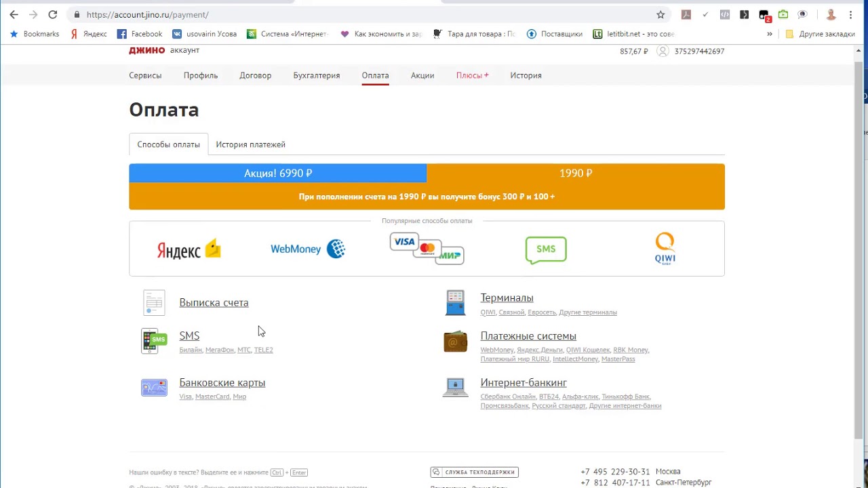The image size is (868, 488).
Task: Open the Другие терминалы link
Action: click(x=588, y=312)
